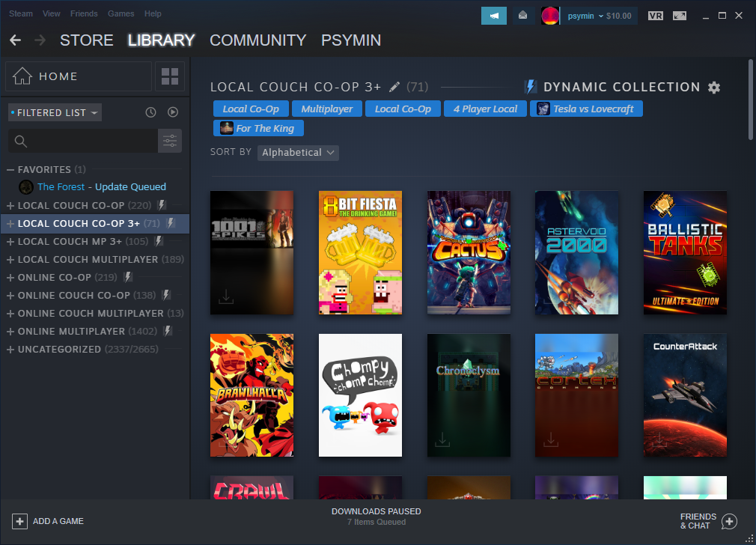Open the Alphabetical sort dropdown

coord(298,153)
